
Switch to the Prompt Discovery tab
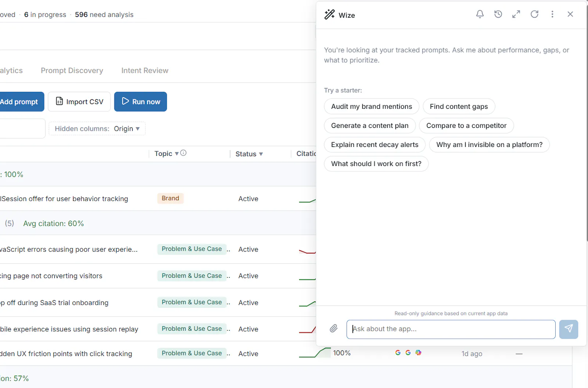click(x=72, y=71)
